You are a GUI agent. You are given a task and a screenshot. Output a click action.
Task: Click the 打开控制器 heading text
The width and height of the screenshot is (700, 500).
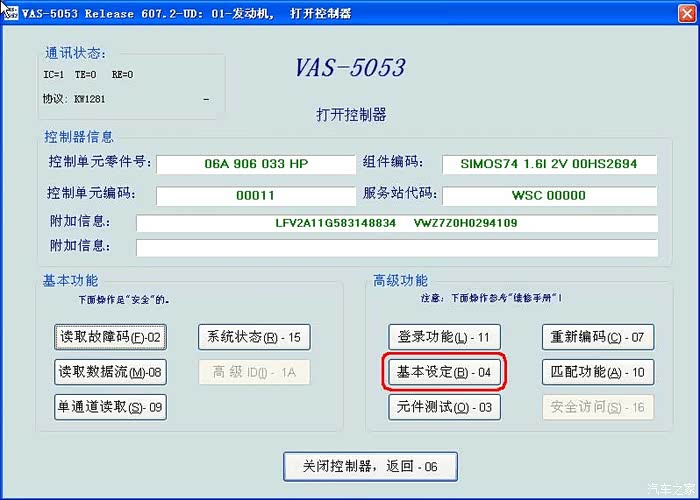351,115
